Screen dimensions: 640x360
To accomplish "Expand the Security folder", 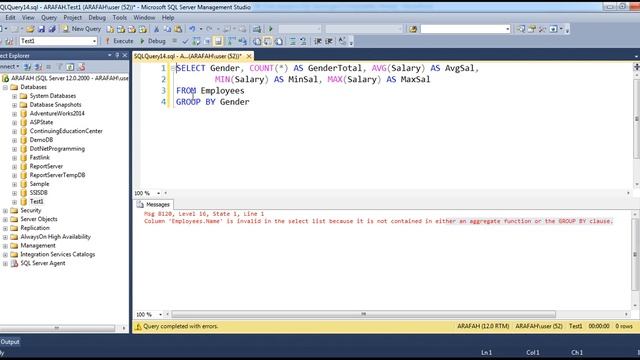I will (5, 211).
